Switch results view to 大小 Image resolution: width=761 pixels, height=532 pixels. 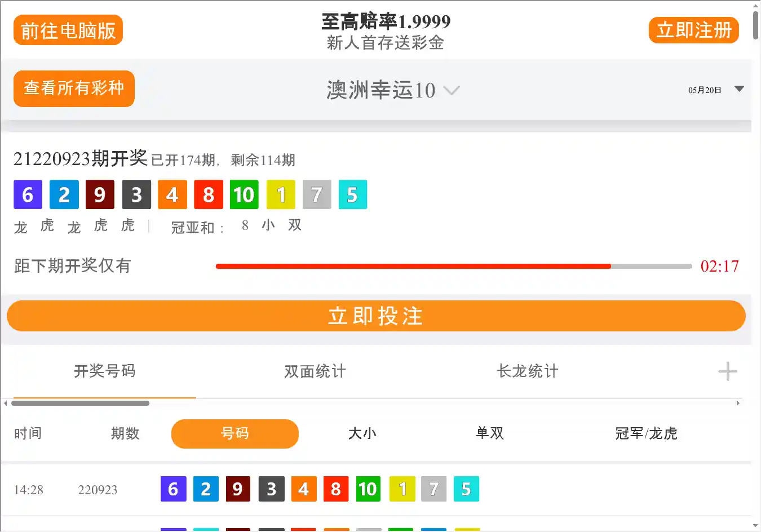[362, 433]
